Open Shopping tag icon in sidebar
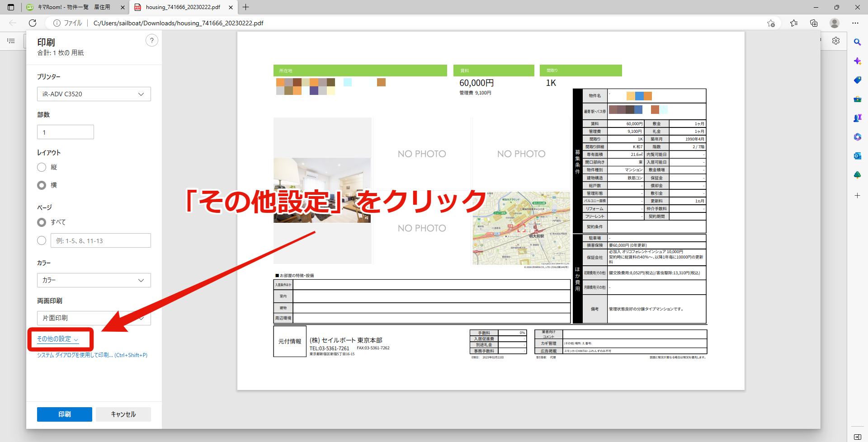The image size is (868, 442). pyautogui.click(x=857, y=80)
